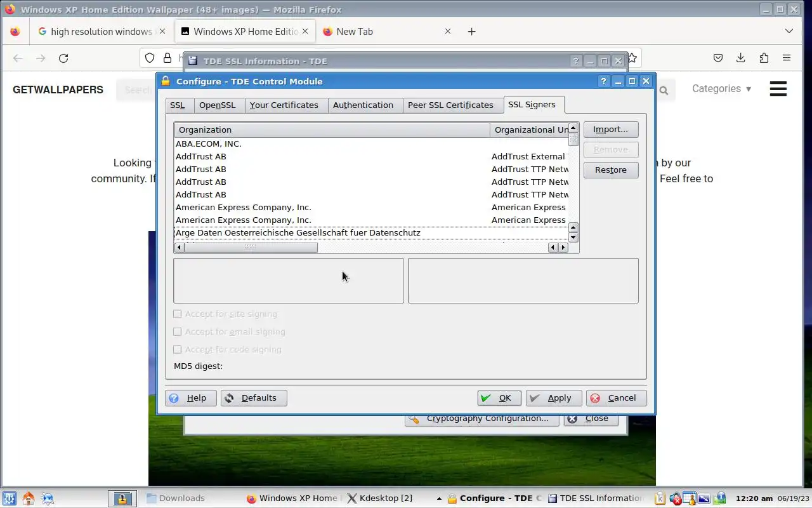Screen dimensions: 812x508
Task: Click the red X tray icon
Action: (676, 499)
